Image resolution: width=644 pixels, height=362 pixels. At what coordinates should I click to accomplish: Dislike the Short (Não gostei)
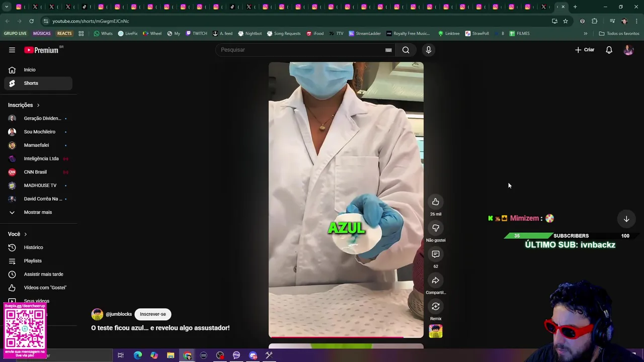pyautogui.click(x=436, y=228)
